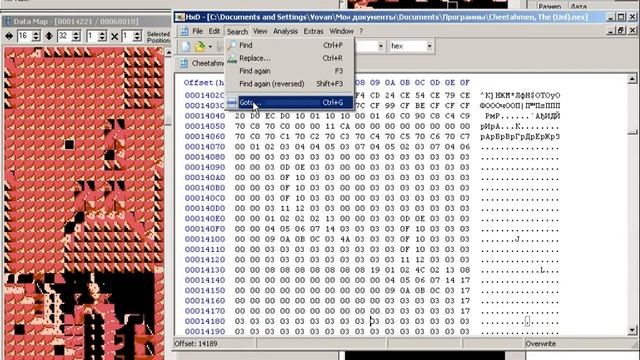This screenshot has width=640, height=360.
Task: Click the width field showing 16
Action: click(x=24, y=36)
